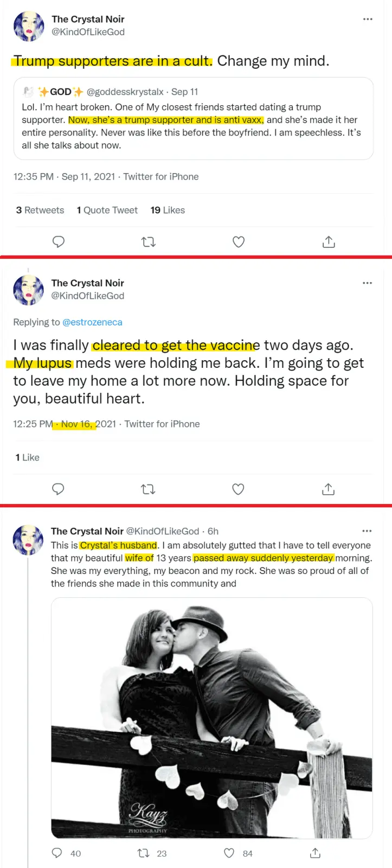The width and height of the screenshot is (392, 868).
Task: Retweet the husband's announcement with 23 retweets
Action: click(x=144, y=853)
